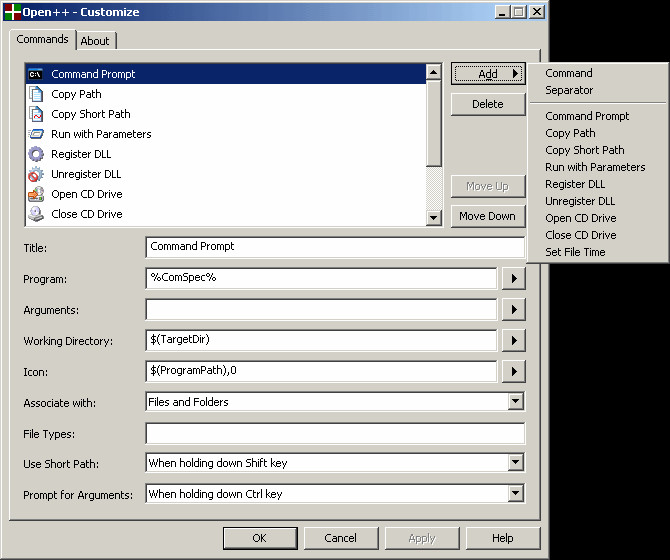Click the Run with Parameters icon
The width and height of the screenshot is (670, 560).
click(x=36, y=134)
